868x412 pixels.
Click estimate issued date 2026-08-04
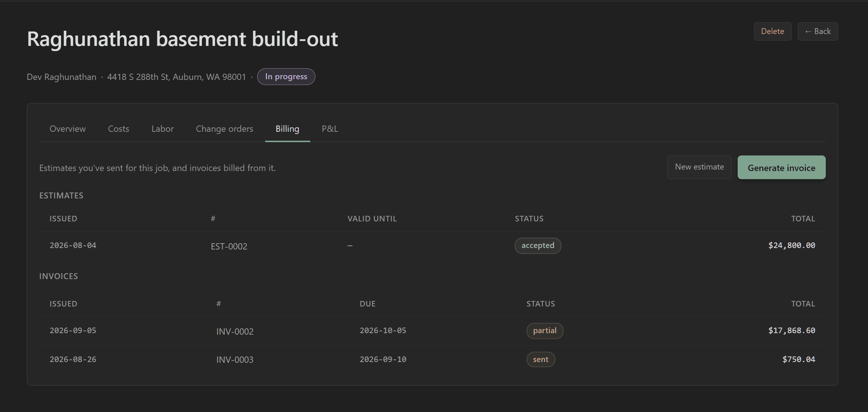[73, 245]
